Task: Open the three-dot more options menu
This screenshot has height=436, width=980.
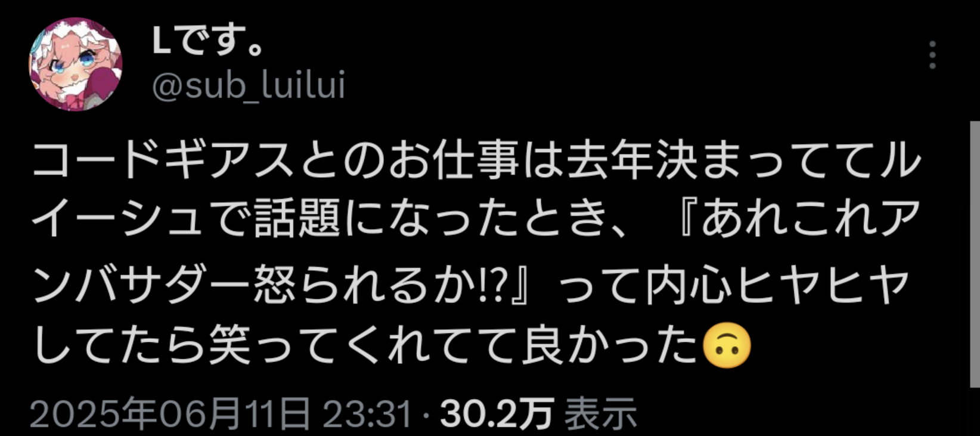Action: coord(932,55)
